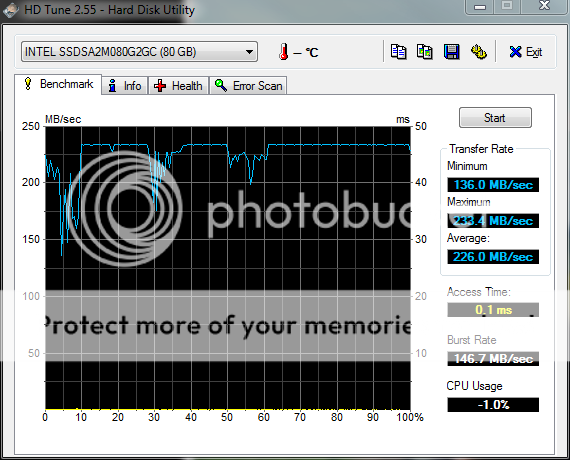Click the ms axis label on the graph
This screenshot has height=460, width=570.
click(x=402, y=119)
